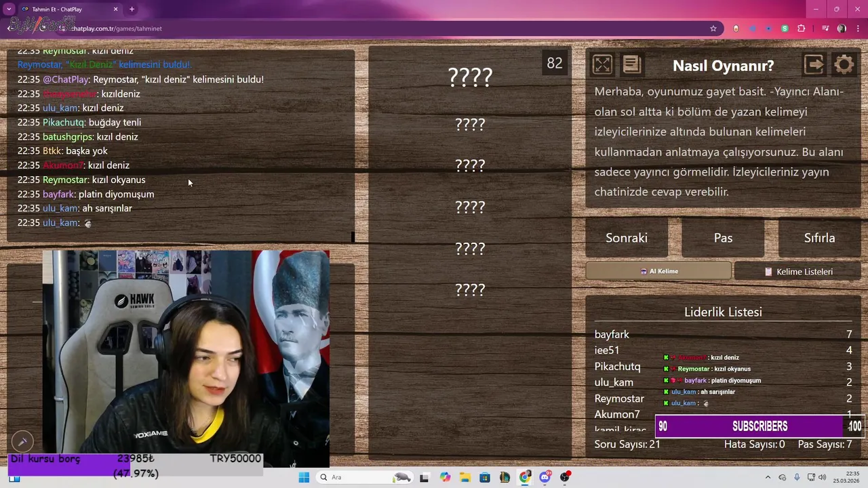This screenshot has height=488, width=868.
Task: Close the Tahmin Et - ChatPlay tab
Action: (115, 9)
